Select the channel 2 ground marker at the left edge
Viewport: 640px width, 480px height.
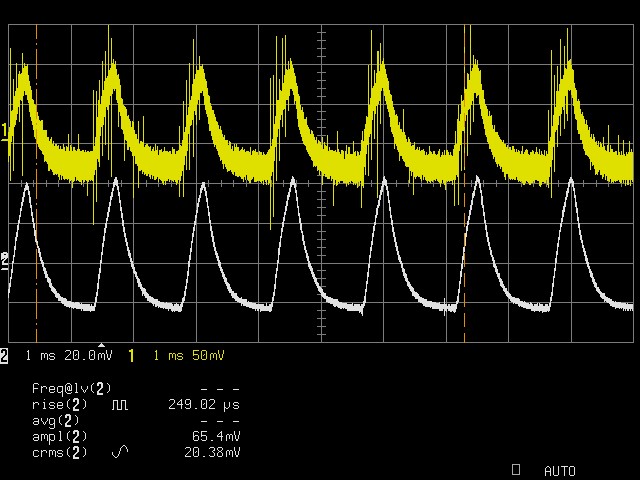[4, 261]
